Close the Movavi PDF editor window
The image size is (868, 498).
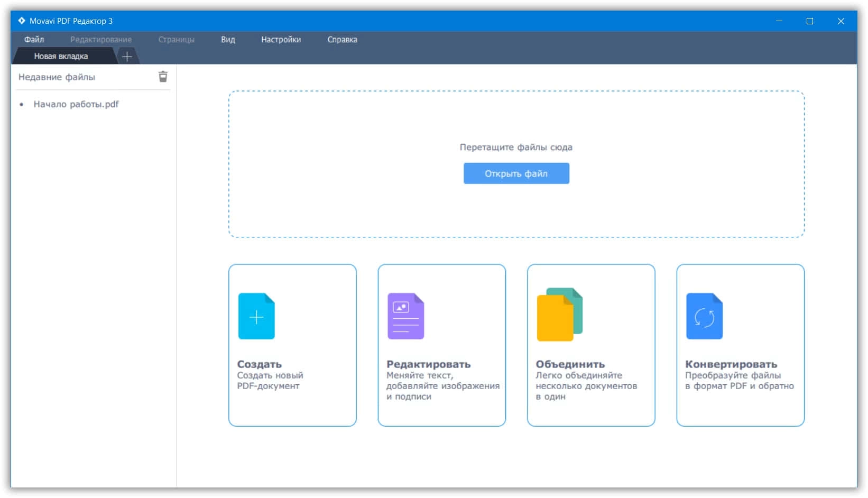(x=841, y=21)
